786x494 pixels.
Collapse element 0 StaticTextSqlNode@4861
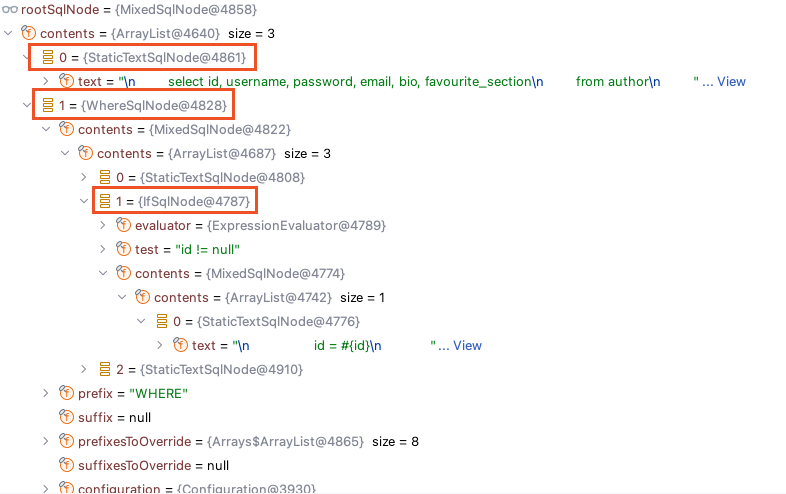27,57
